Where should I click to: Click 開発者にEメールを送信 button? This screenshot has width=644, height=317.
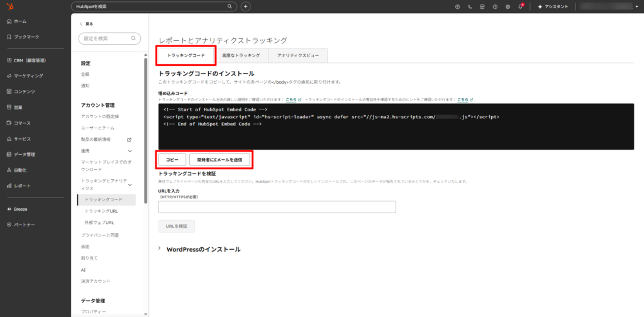(x=219, y=160)
